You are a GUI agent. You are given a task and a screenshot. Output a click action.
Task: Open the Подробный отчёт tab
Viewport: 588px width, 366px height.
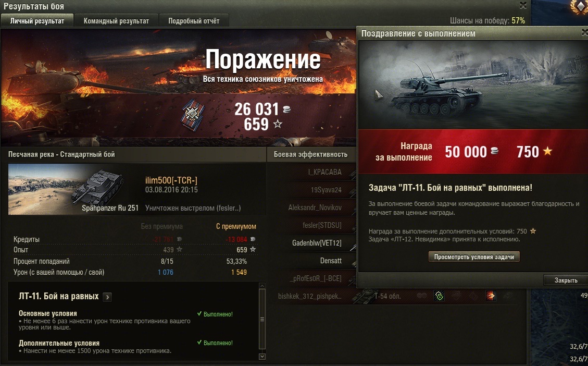[x=194, y=21]
